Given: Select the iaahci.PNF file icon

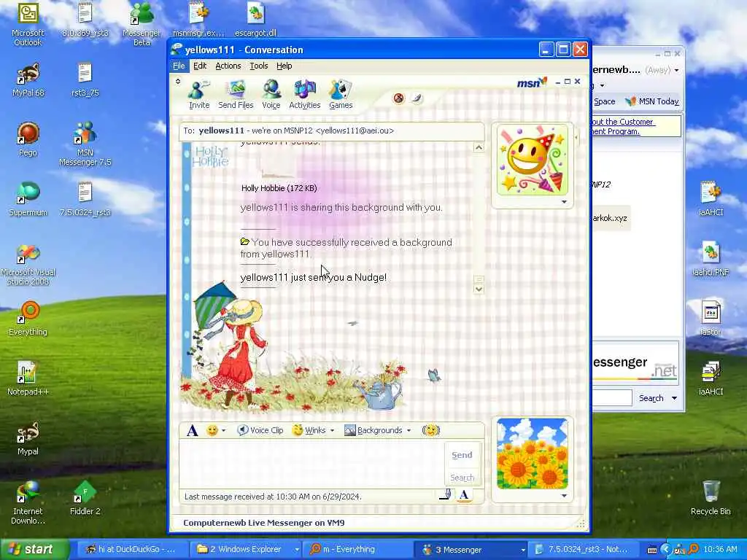Looking at the screenshot, I should [x=711, y=259].
